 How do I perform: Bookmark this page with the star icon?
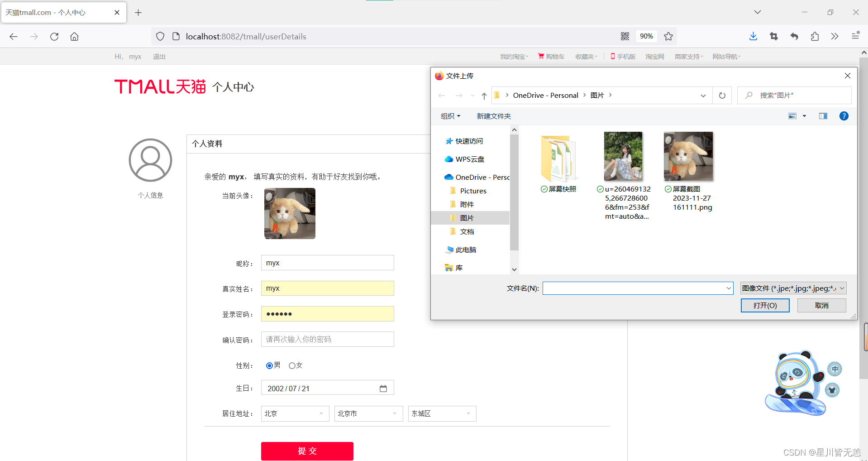point(668,36)
